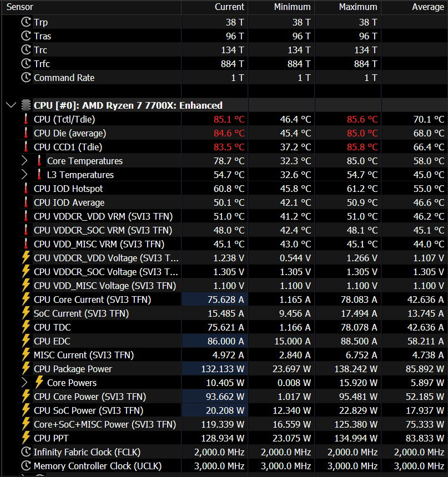Click the lightning icon for CPU EDC
The width and height of the screenshot is (448, 477).
26,341
